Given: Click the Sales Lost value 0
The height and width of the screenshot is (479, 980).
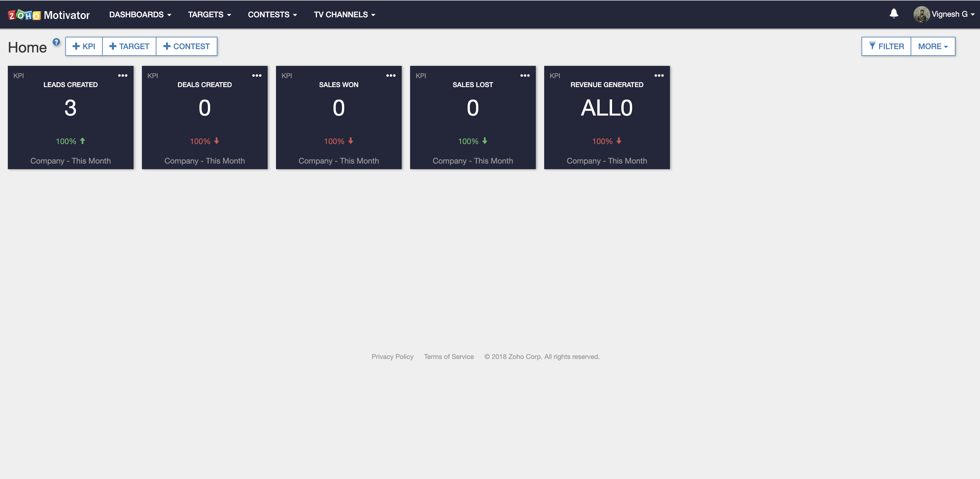Looking at the screenshot, I should pos(472,107).
